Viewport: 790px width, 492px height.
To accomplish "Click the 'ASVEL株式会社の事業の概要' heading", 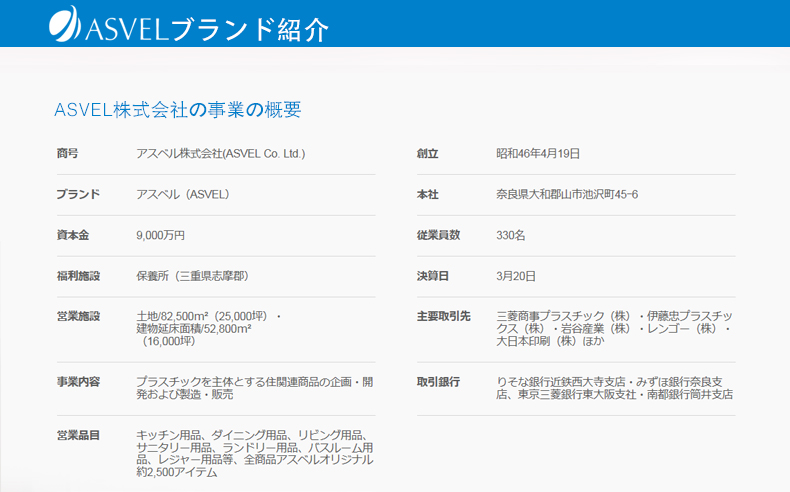I will 178,109.
